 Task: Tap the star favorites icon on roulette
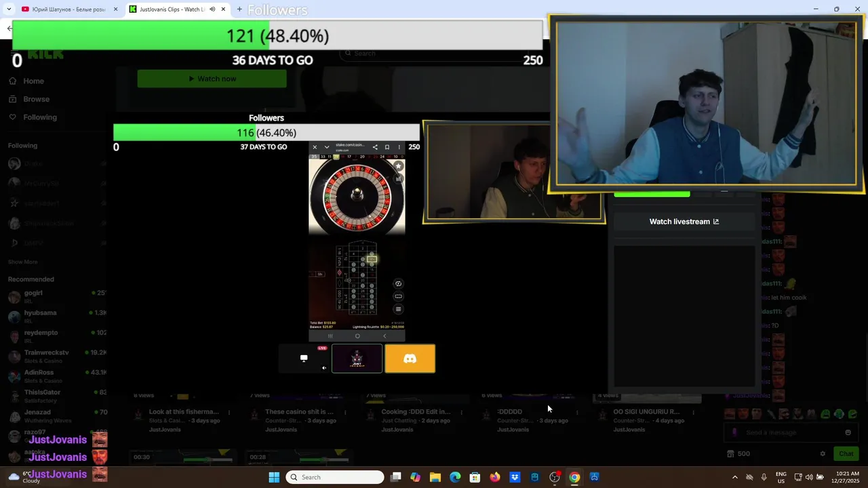399,166
